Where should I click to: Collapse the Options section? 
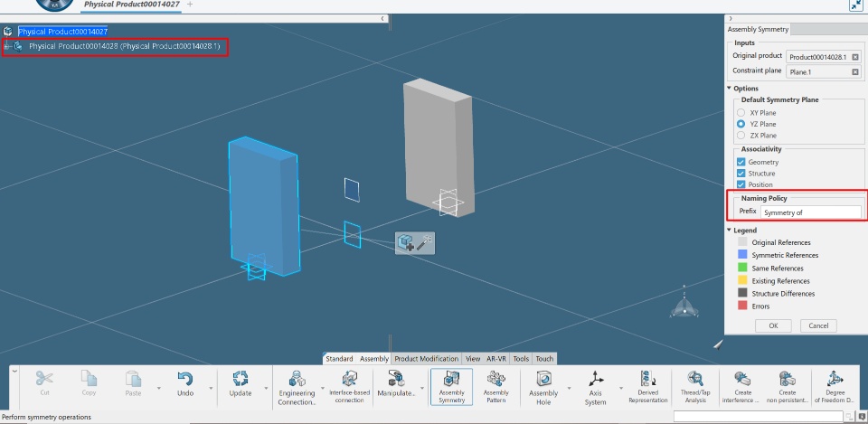click(729, 89)
